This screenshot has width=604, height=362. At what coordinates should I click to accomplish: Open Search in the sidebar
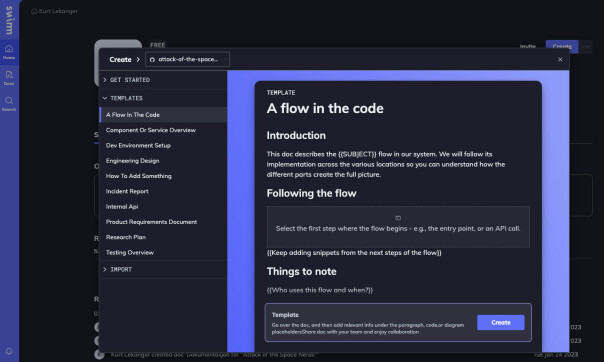tap(9, 104)
